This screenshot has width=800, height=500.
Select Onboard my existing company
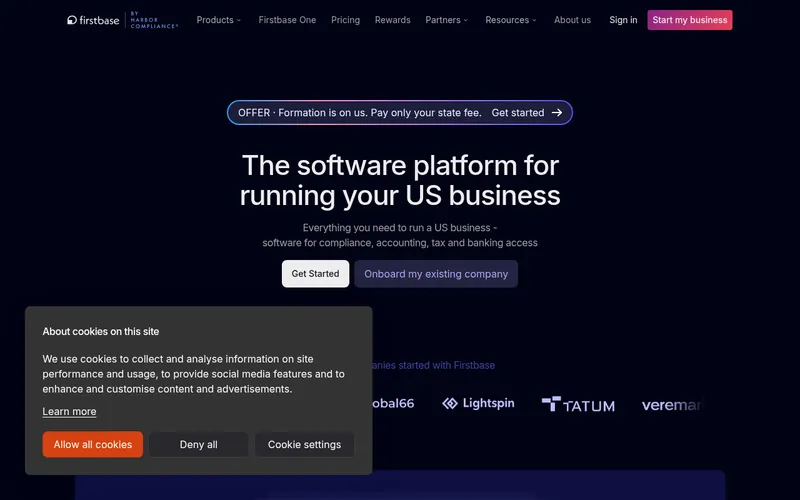pos(436,274)
